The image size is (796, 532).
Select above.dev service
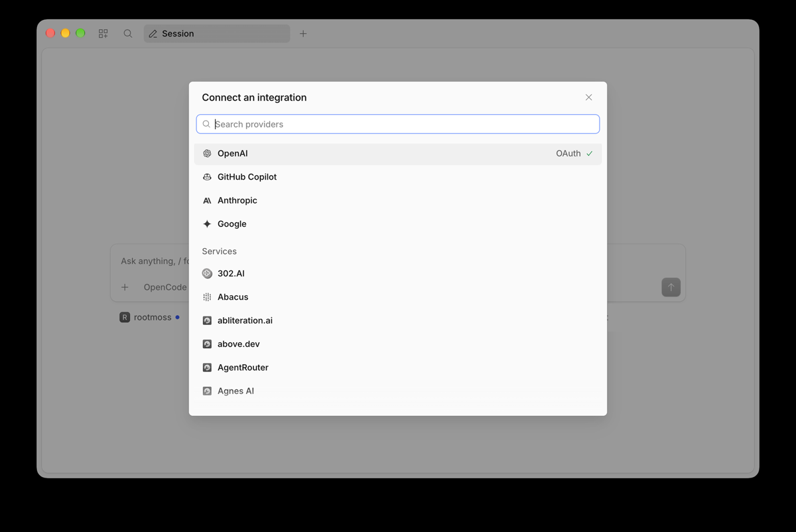tap(398, 344)
